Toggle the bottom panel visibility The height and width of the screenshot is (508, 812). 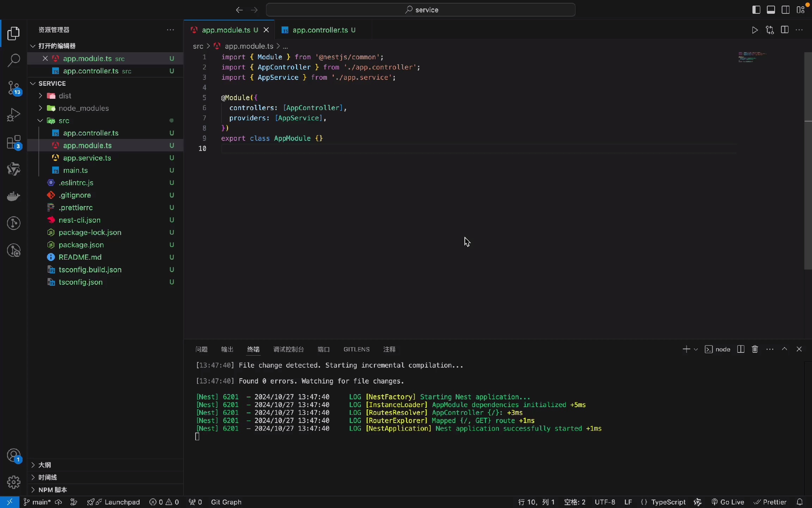771,10
